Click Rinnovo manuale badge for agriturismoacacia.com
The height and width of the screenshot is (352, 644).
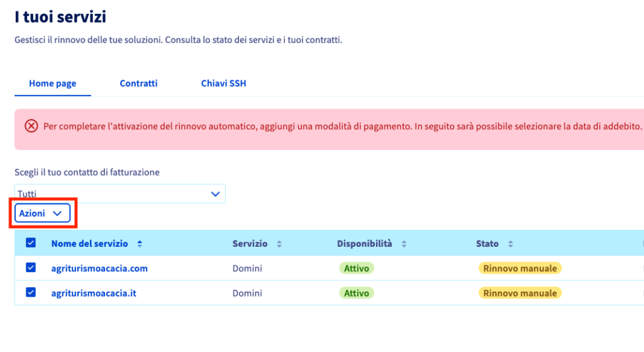pyautogui.click(x=520, y=268)
